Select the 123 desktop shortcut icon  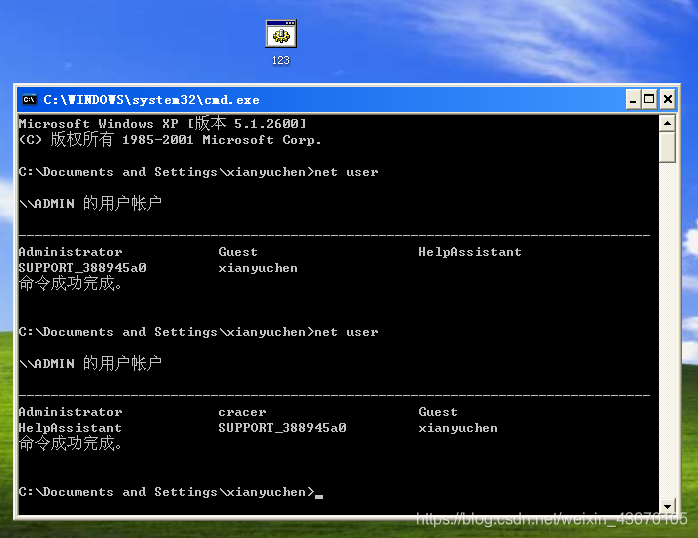pos(281,34)
